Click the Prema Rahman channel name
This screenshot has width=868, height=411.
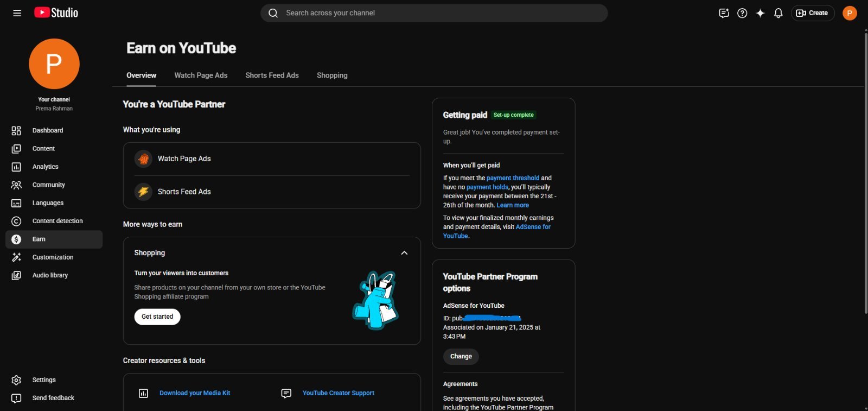click(54, 109)
